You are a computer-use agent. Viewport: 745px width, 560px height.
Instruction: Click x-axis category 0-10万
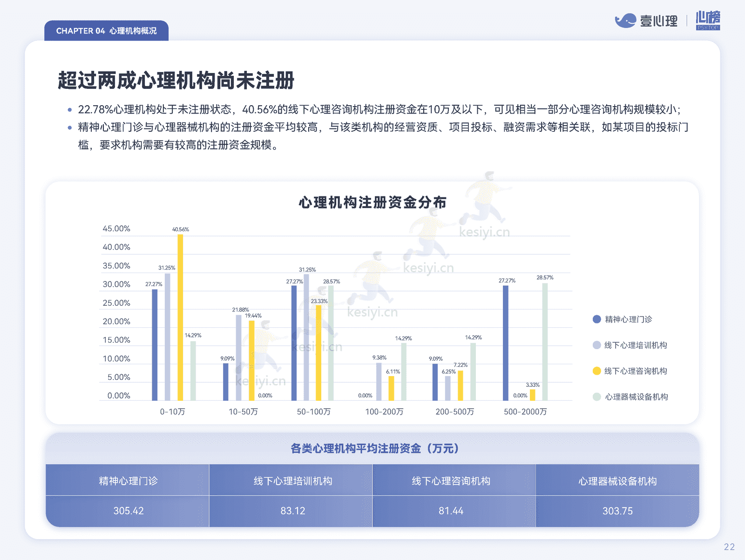(173, 412)
